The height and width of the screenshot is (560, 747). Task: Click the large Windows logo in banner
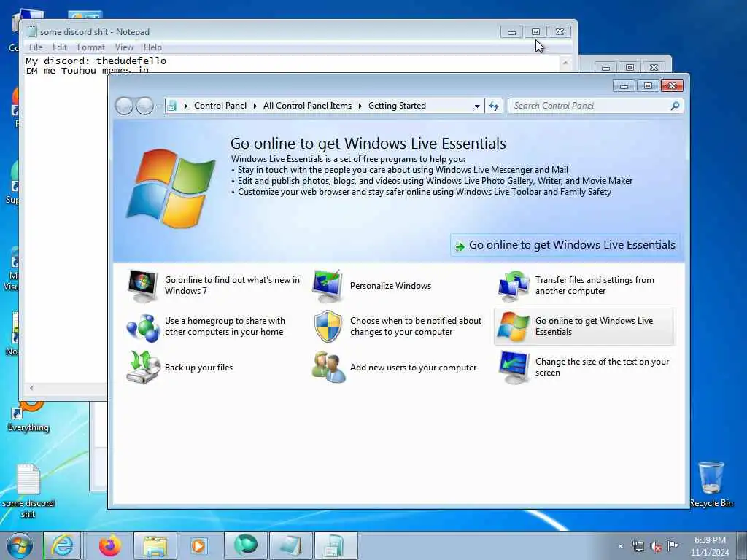point(170,188)
